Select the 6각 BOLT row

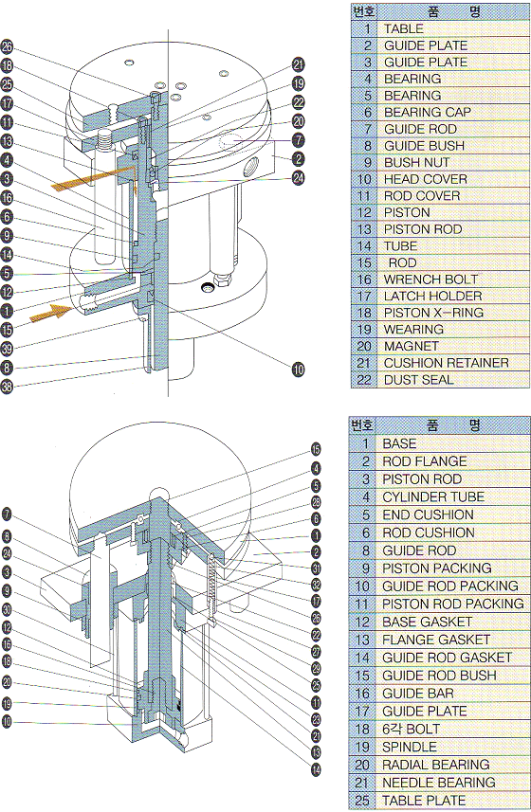440,729
